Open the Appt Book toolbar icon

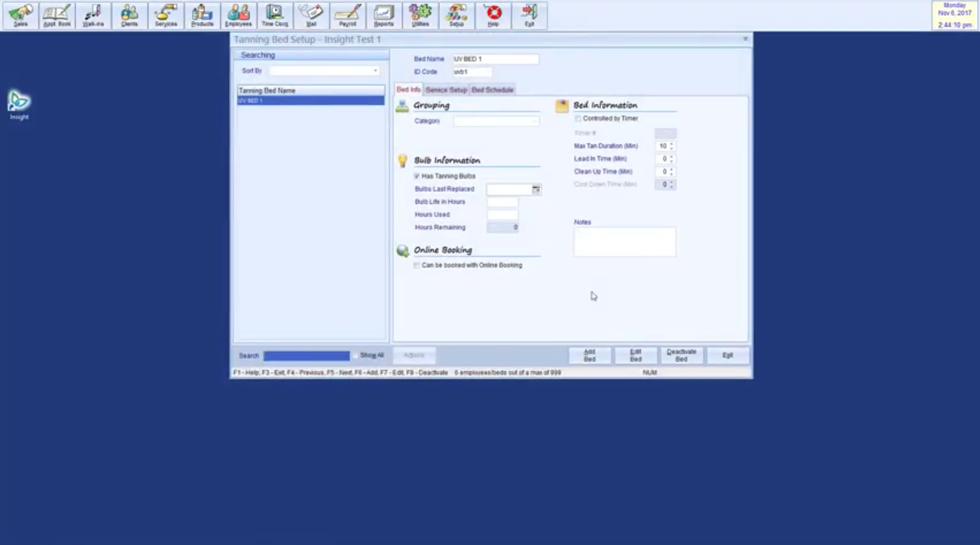pyautogui.click(x=56, y=16)
